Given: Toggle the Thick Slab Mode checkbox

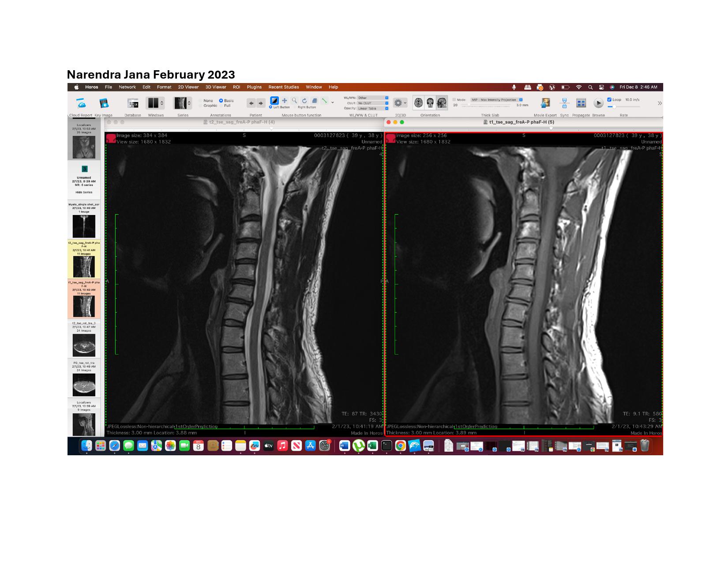Looking at the screenshot, I should point(454,100).
